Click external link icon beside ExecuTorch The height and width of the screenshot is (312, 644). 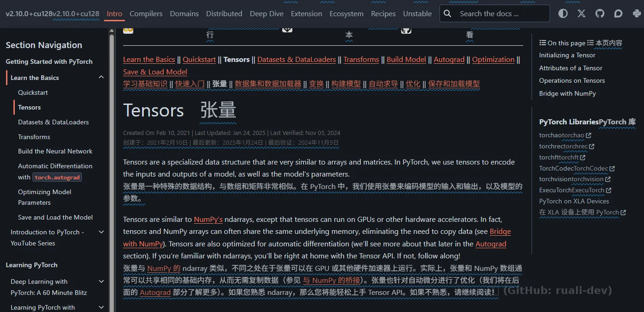(x=609, y=190)
